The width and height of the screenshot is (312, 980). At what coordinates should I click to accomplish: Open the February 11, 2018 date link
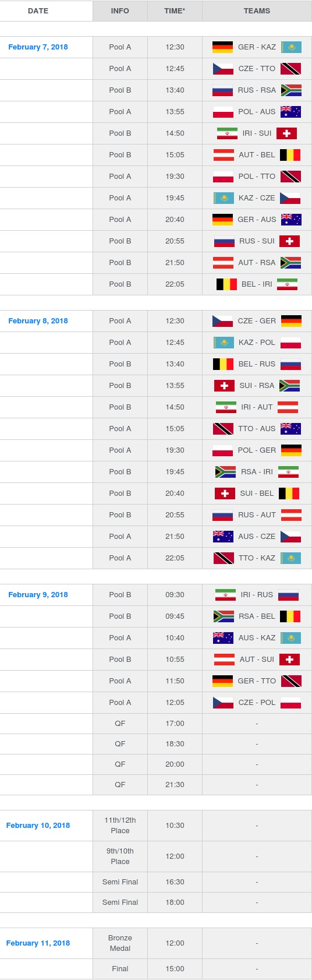tap(38, 943)
